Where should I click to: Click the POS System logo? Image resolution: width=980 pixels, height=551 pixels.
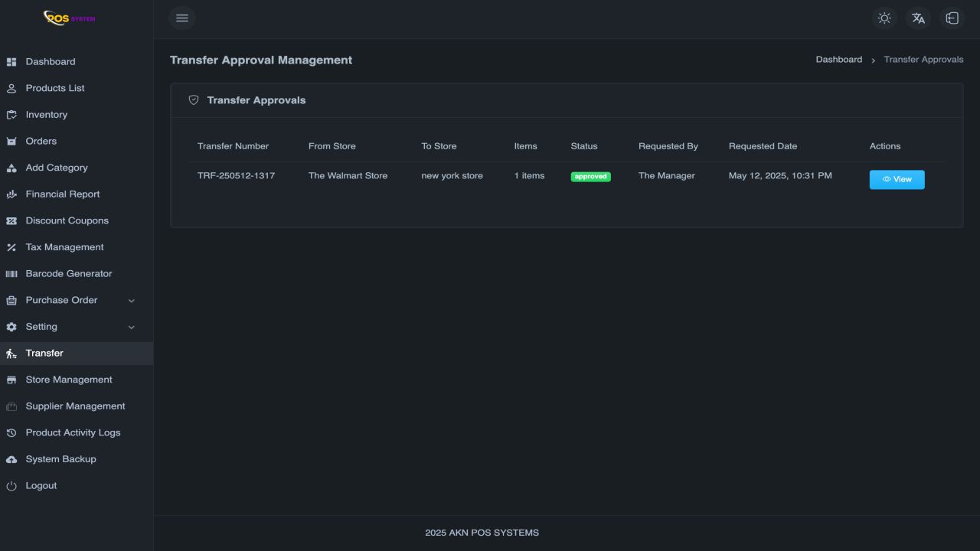[x=70, y=18]
